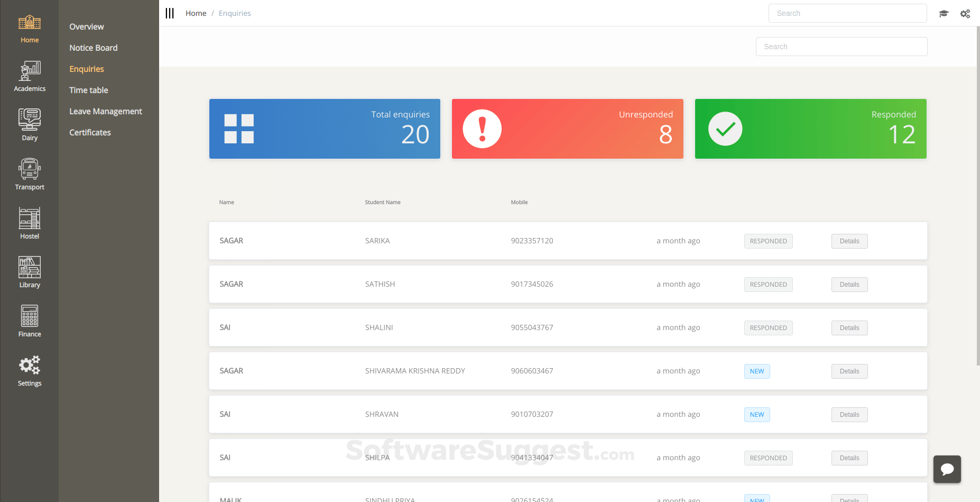Open the Notice Board menu item
The width and height of the screenshot is (980, 502).
tap(94, 48)
